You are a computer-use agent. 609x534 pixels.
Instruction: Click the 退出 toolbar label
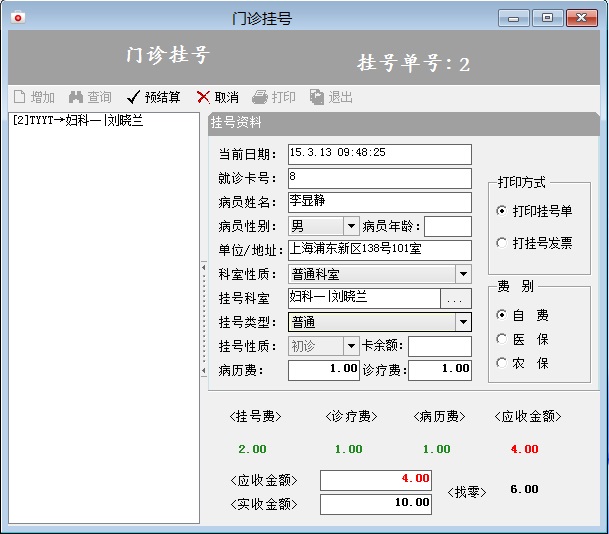pos(341,97)
